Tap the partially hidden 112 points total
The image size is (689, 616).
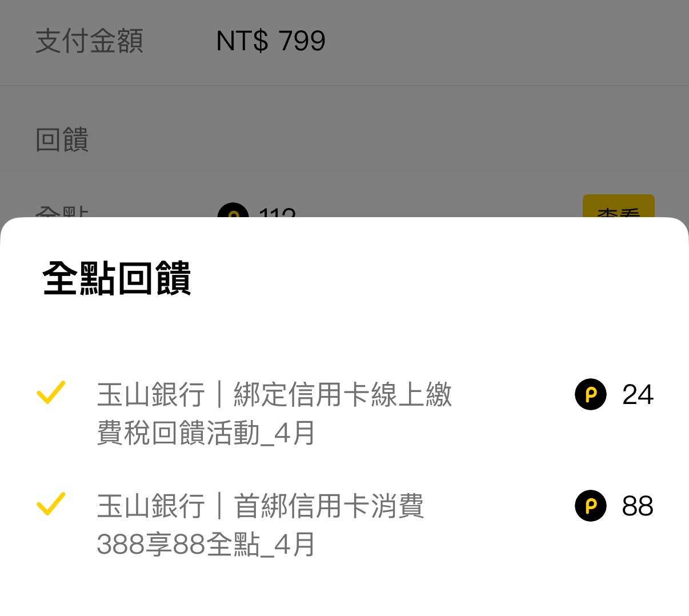[x=277, y=213]
